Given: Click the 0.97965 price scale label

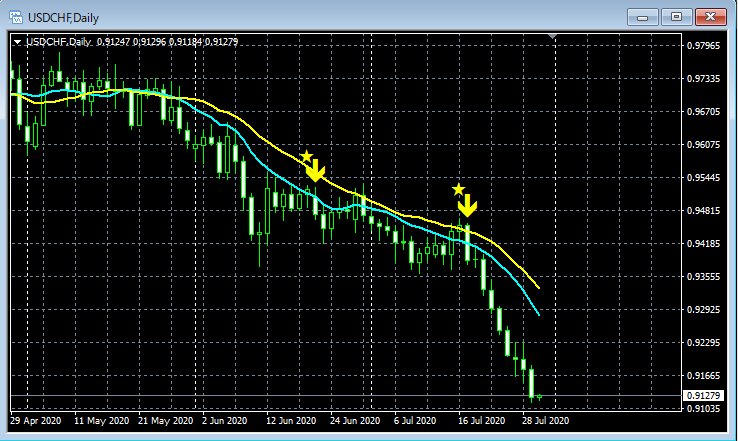Looking at the screenshot, I should 703,46.
